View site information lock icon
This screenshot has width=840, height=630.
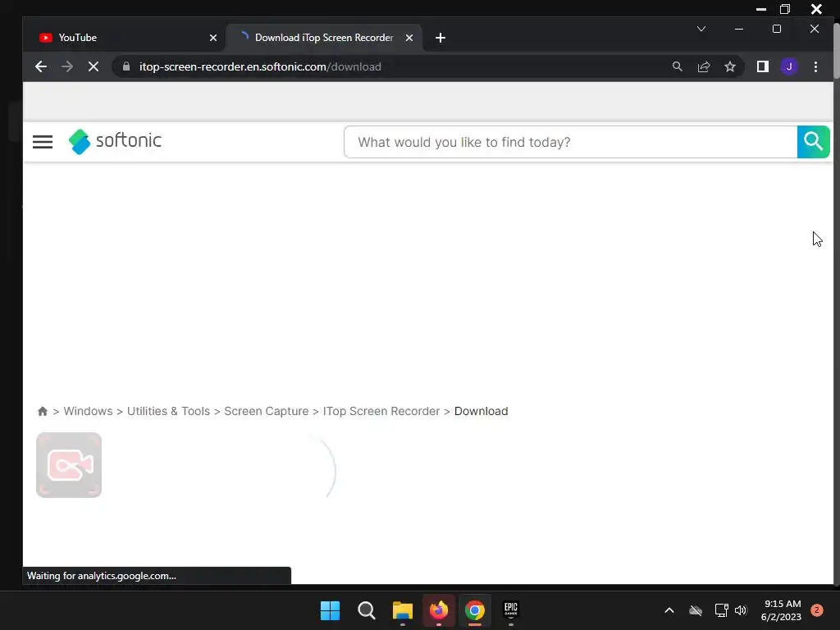point(126,66)
